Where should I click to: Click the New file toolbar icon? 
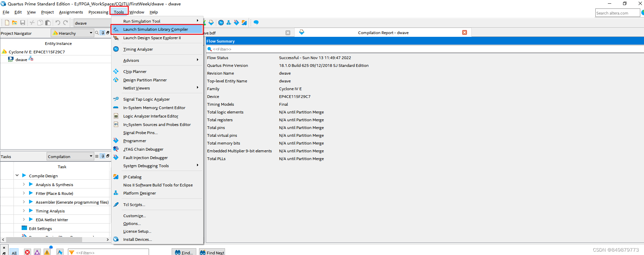pyautogui.click(x=7, y=23)
